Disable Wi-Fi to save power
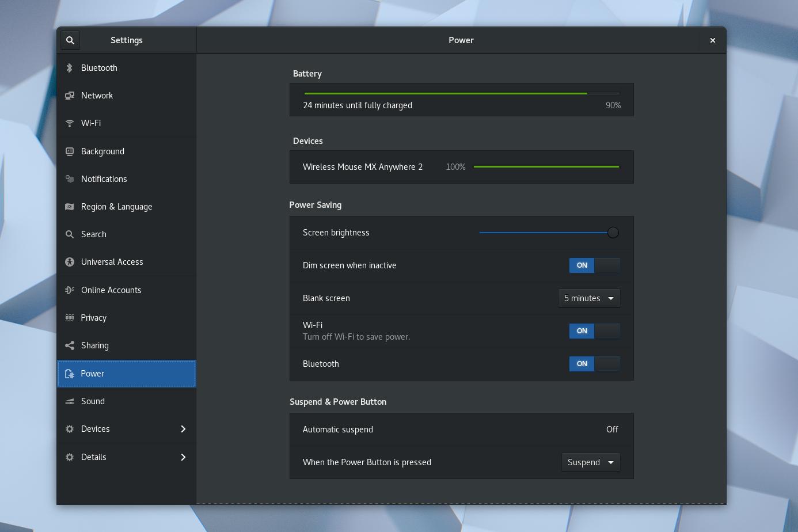This screenshot has height=532, width=798. pyautogui.click(x=594, y=331)
